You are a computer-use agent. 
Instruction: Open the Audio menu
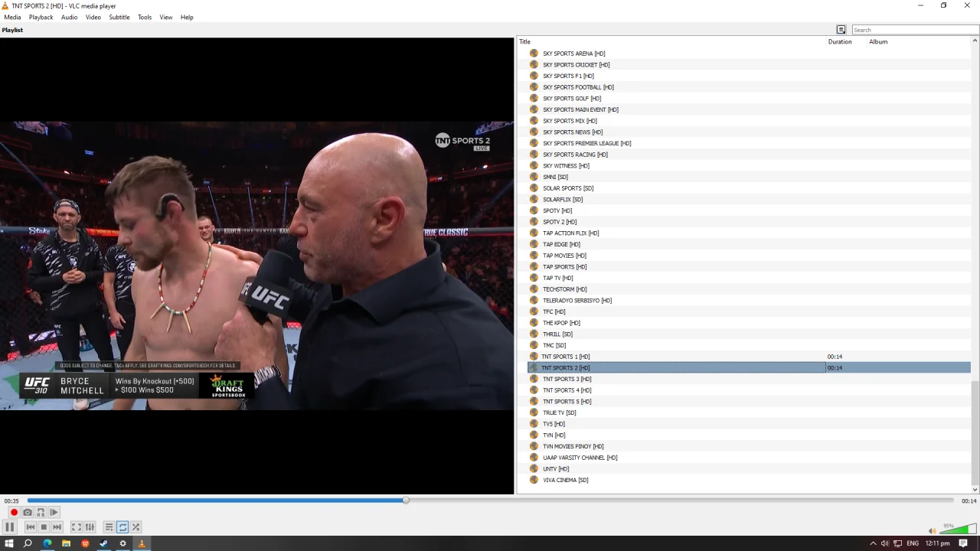click(x=70, y=17)
